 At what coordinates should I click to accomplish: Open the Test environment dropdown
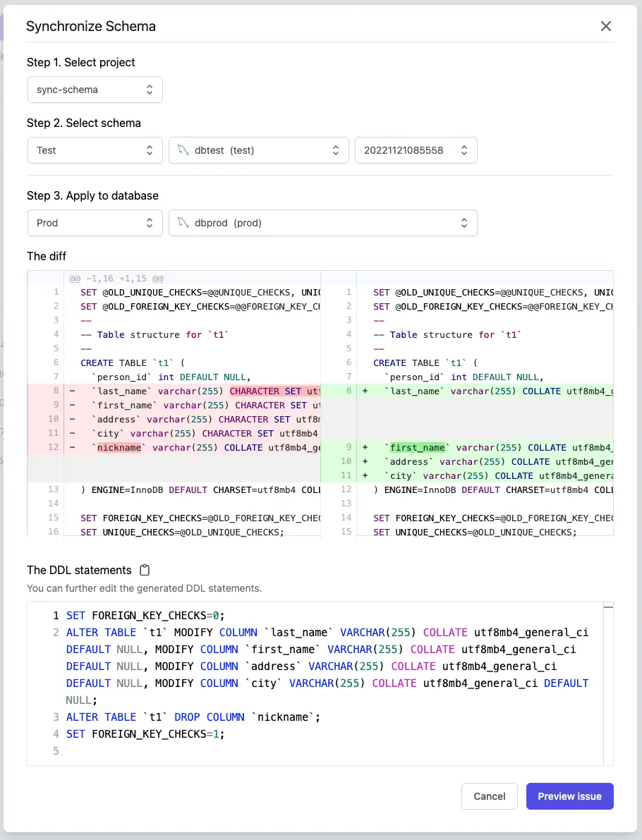coord(95,150)
